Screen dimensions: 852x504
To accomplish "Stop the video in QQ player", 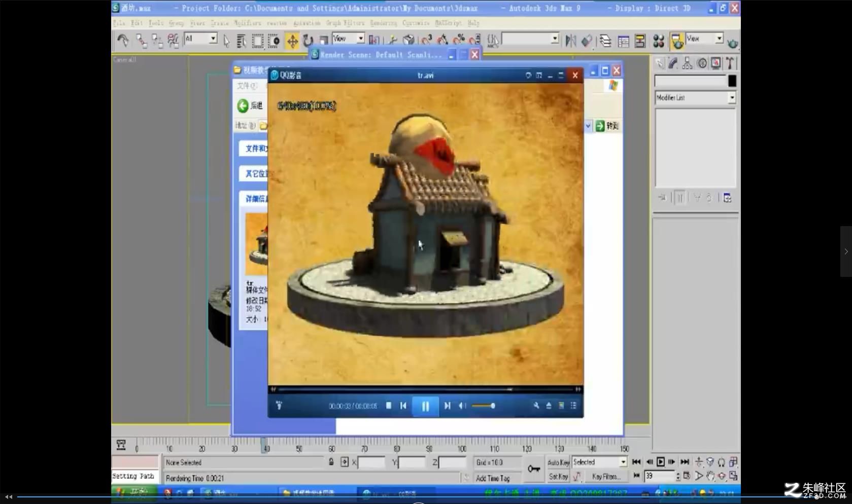I will point(388,406).
